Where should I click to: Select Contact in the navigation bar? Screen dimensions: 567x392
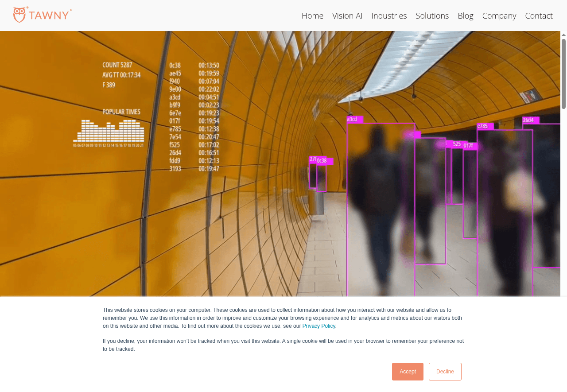tap(539, 16)
